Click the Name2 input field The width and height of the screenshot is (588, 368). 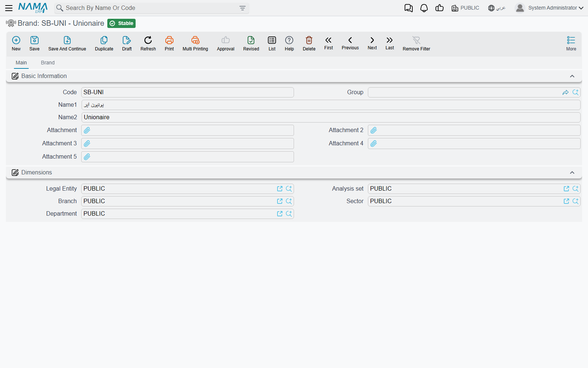point(331,117)
